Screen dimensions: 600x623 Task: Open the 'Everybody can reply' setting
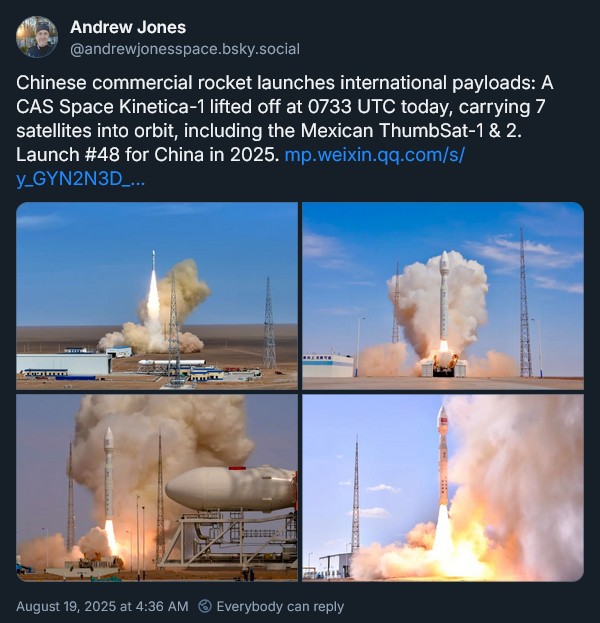(x=280, y=606)
